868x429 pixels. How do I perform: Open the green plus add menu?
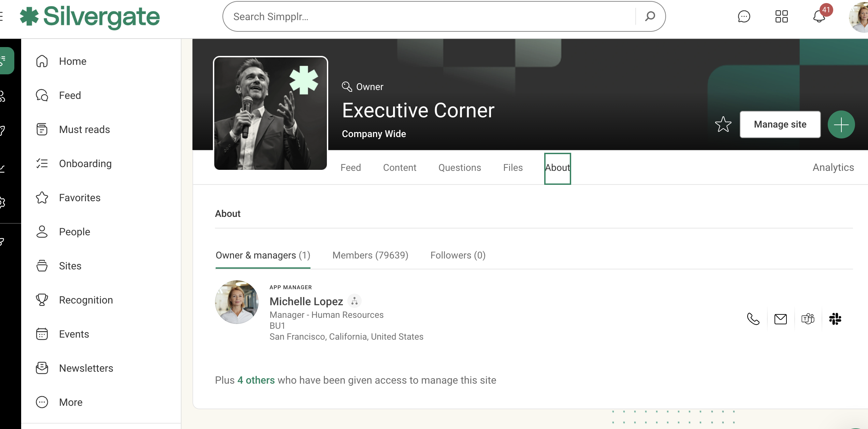coord(841,124)
